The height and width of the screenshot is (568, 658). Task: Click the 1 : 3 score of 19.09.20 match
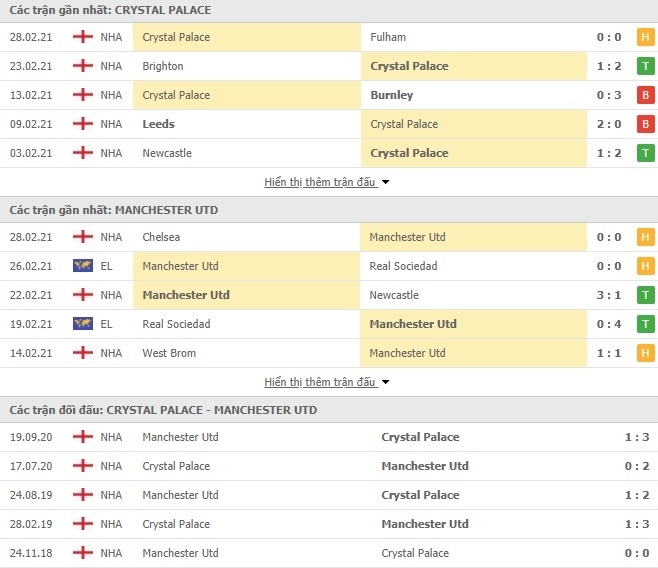point(637,437)
